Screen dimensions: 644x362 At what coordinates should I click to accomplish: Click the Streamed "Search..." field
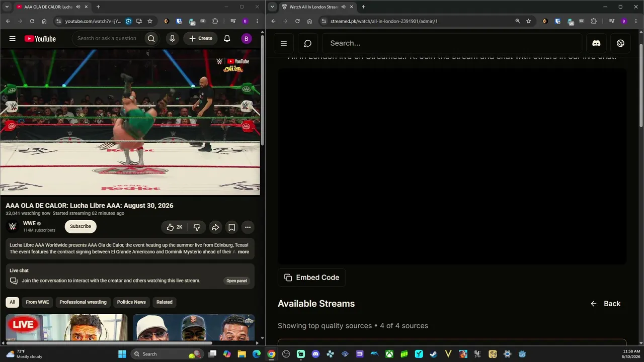452,43
